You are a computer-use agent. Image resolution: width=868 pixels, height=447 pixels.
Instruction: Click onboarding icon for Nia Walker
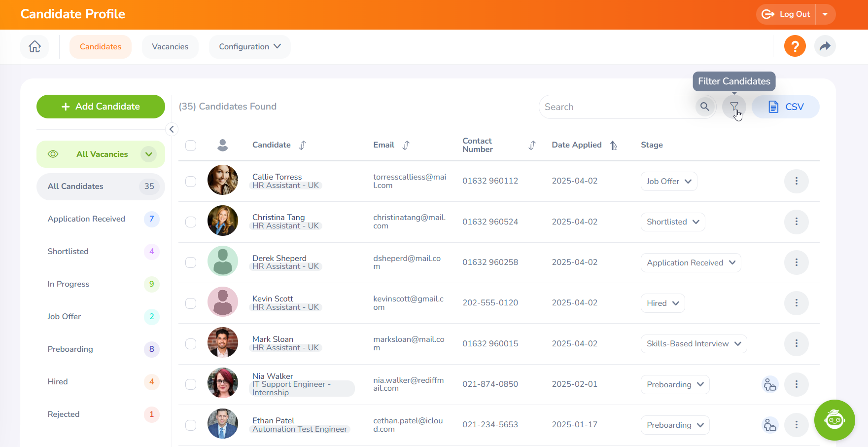coord(769,384)
